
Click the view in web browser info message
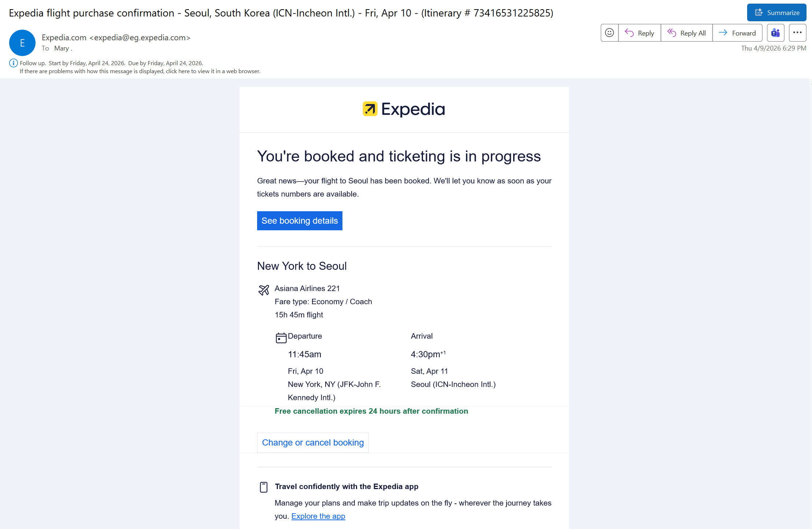(140, 71)
